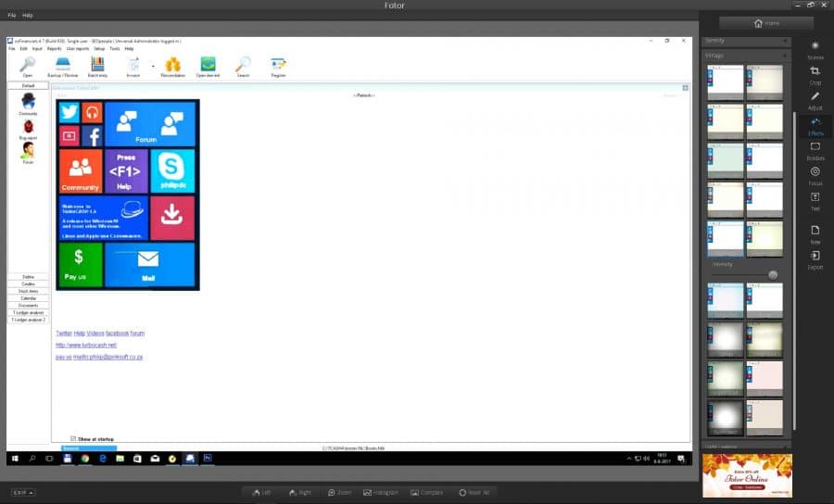This screenshot has width=834, height=504.
Task: Select the Effects tool
Action: click(x=815, y=126)
